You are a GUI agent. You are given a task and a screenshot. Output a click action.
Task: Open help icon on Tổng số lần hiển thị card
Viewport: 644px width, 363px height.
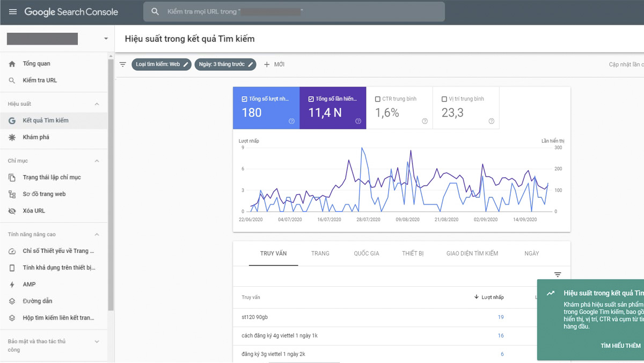358,121
